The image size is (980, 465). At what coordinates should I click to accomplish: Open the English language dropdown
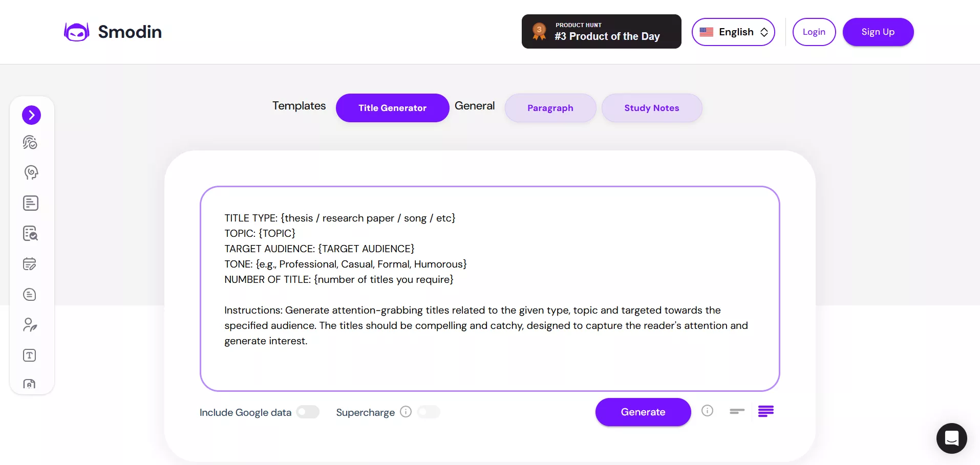tap(733, 32)
